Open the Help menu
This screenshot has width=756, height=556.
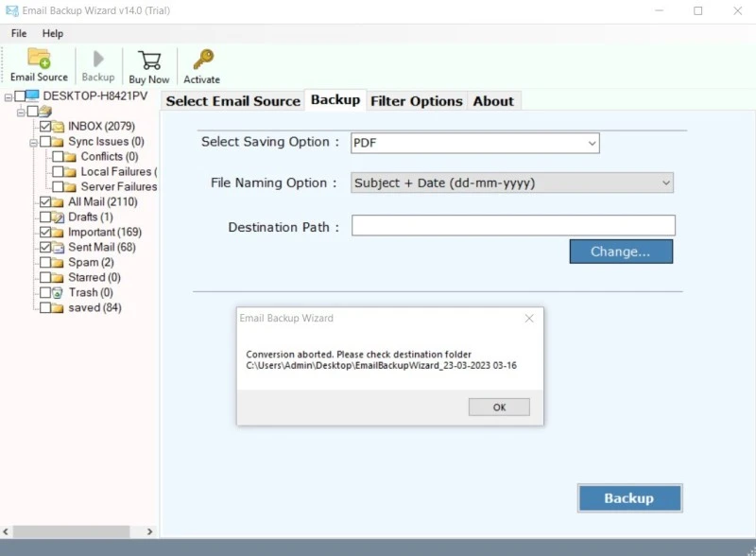pos(53,33)
